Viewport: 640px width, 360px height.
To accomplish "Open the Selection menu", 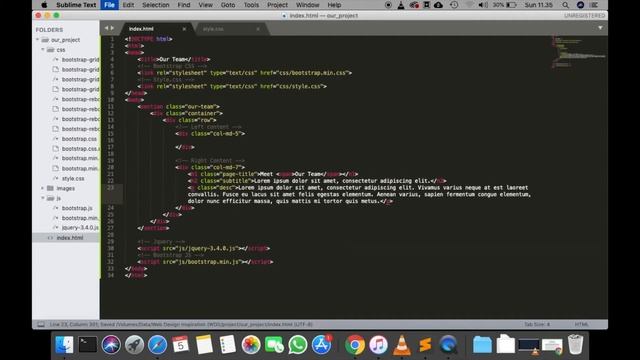I will pyautogui.click(x=156, y=5).
